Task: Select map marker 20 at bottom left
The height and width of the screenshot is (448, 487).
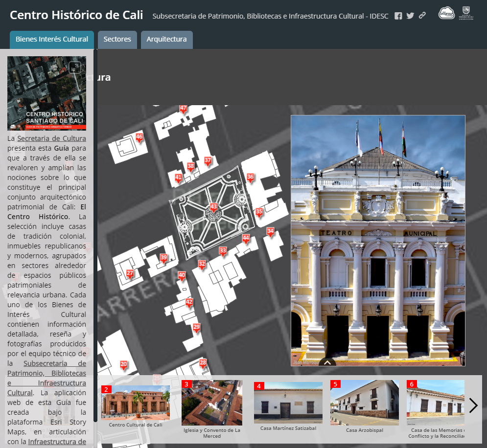Action: click(x=122, y=364)
